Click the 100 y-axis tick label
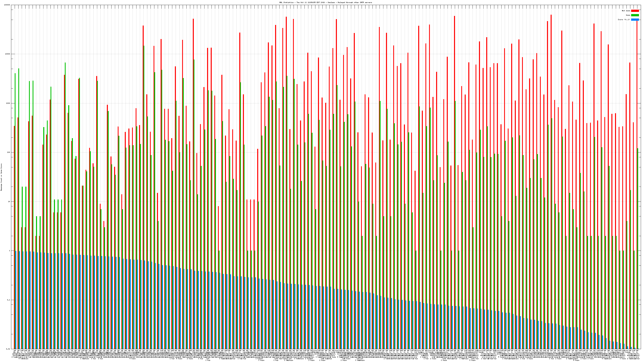644x362 pixels. (x=9, y=152)
